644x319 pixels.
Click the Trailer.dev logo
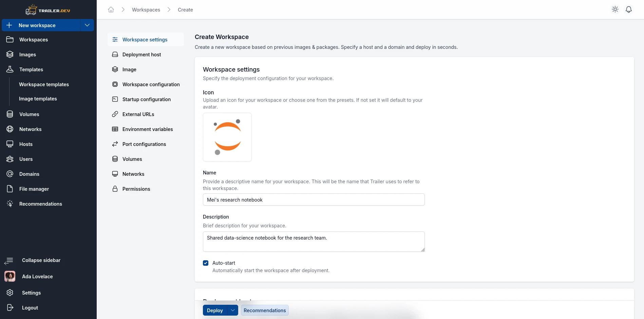pyautogui.click(x=48, y=10)
